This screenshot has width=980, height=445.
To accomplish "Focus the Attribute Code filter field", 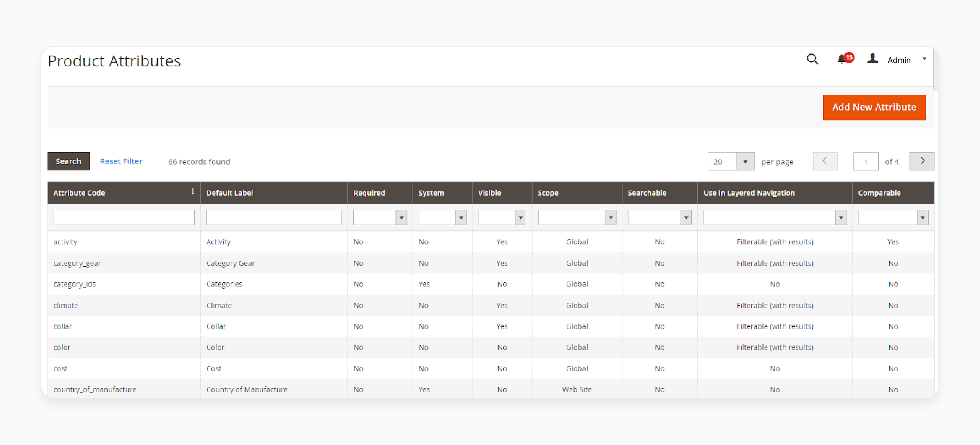I will [124, 217].
